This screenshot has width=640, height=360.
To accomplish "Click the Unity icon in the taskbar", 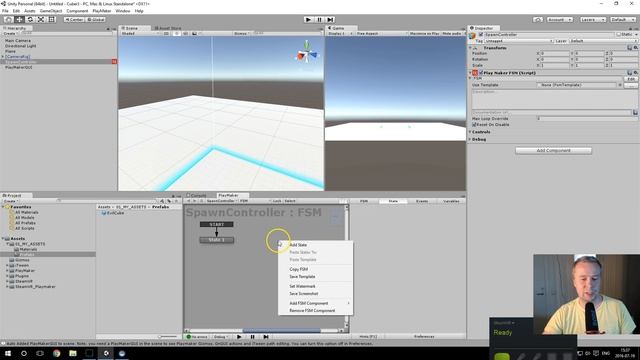I will pyautogui.click(x=106, y=353).
